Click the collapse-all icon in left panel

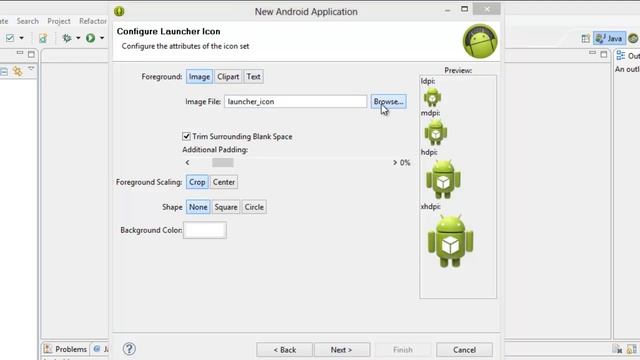click(4, 72)
